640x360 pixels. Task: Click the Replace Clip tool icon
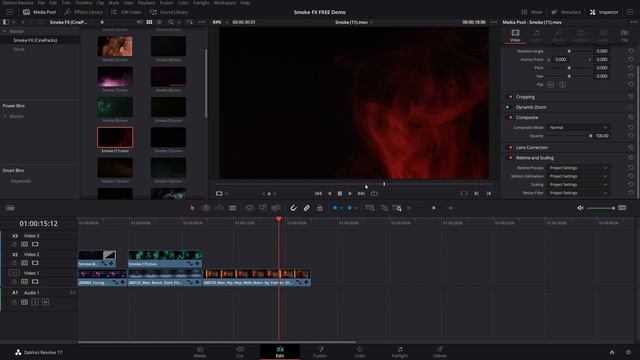276,208
